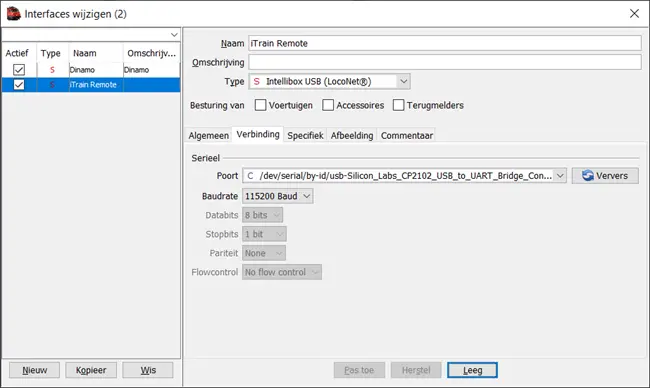650x388 pixels.
Task: Uncheck Actief checkbox for Dinamo
Action: [19, 70]
